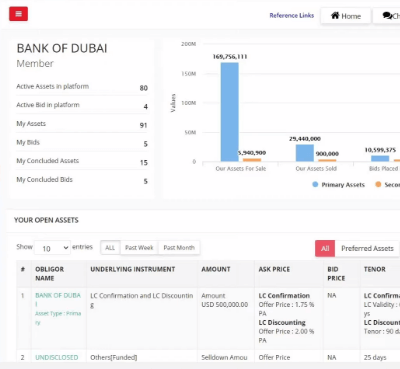Open the chat bubbles icon button
400x369 pixels.
pyautogui.click(x=387, y=16)
